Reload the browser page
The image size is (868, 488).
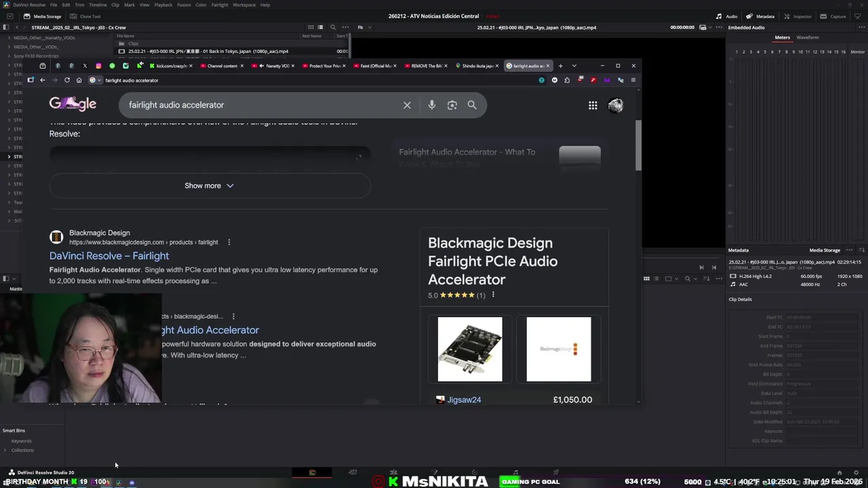[x=66, y=80]
